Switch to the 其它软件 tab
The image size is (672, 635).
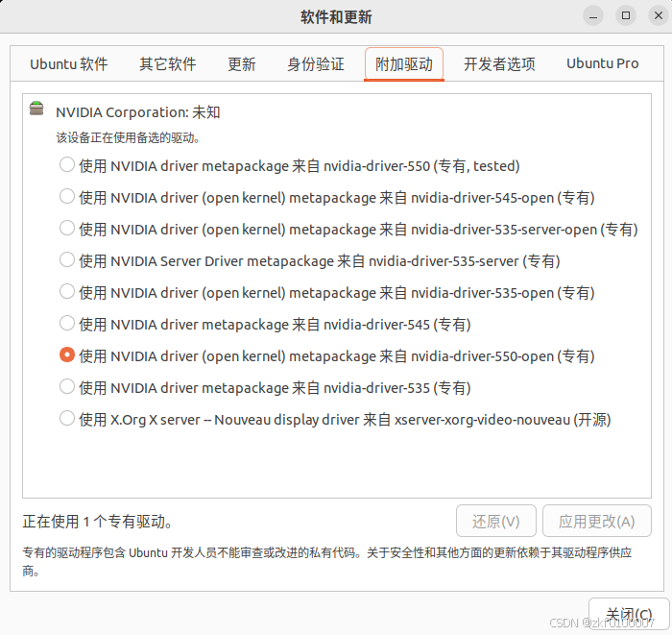[x=168, y=64]
